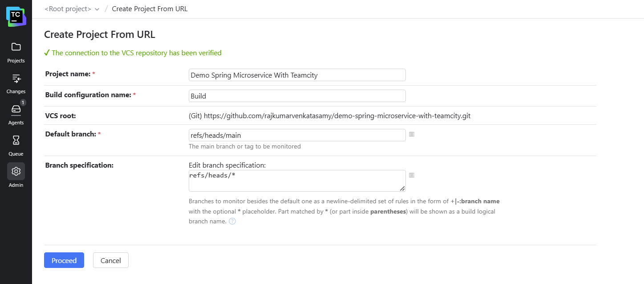The image size is (644, 284).
Task: Open Admin settings in sidebar
Action: pyautogui.click(x=16, y=176)
